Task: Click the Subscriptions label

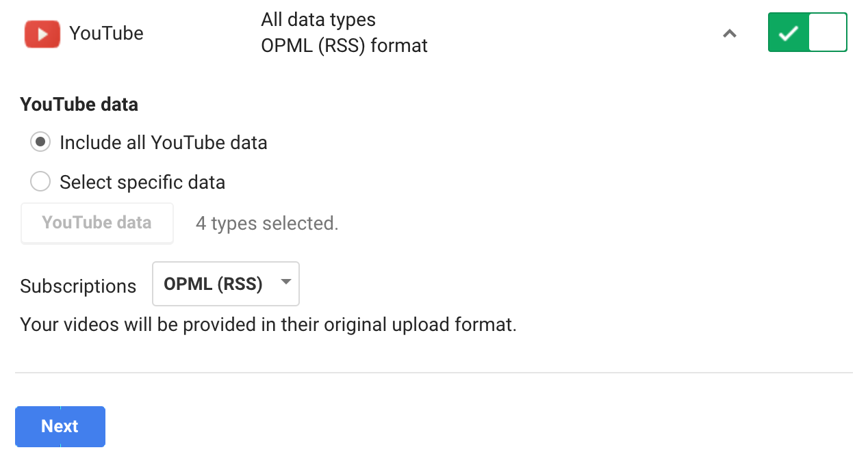Action: [x=78, y=286]
